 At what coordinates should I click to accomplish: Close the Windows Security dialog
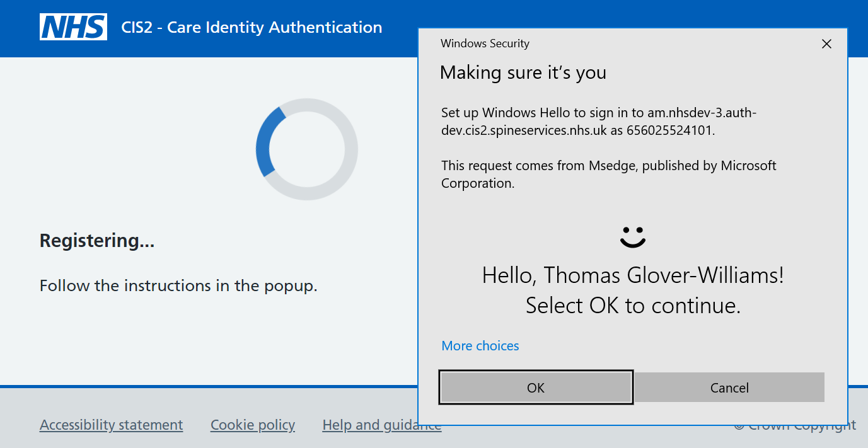click(826, 43)
